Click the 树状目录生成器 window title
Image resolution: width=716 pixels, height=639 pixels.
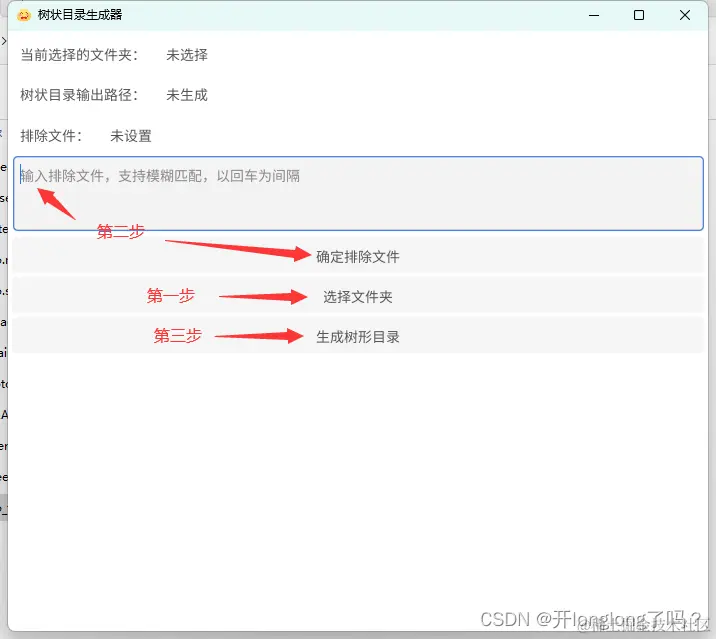(x=80, y=15)
